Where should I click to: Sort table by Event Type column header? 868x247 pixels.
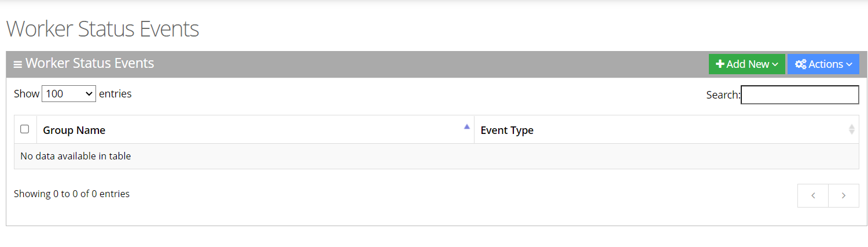[507, 130]
